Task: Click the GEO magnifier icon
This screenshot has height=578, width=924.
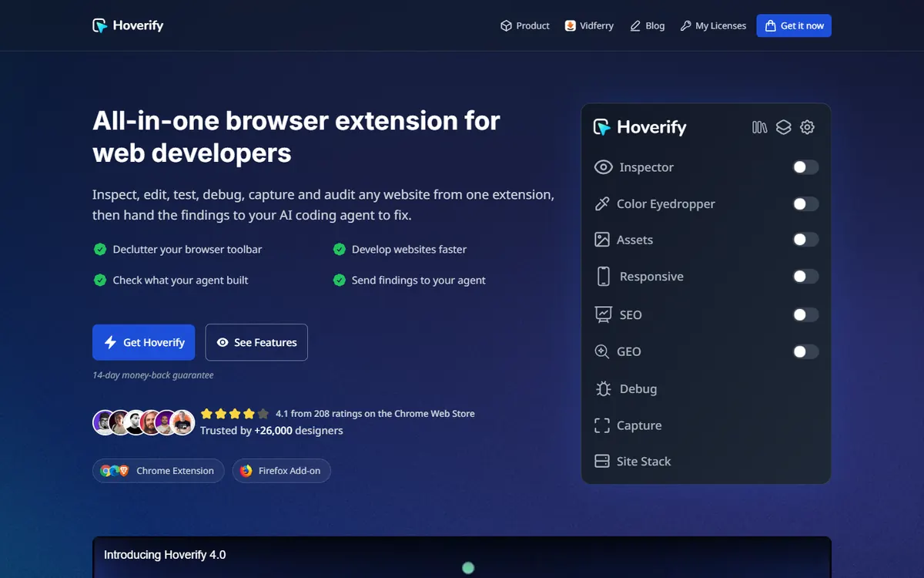Action: (x=602, y=351)
